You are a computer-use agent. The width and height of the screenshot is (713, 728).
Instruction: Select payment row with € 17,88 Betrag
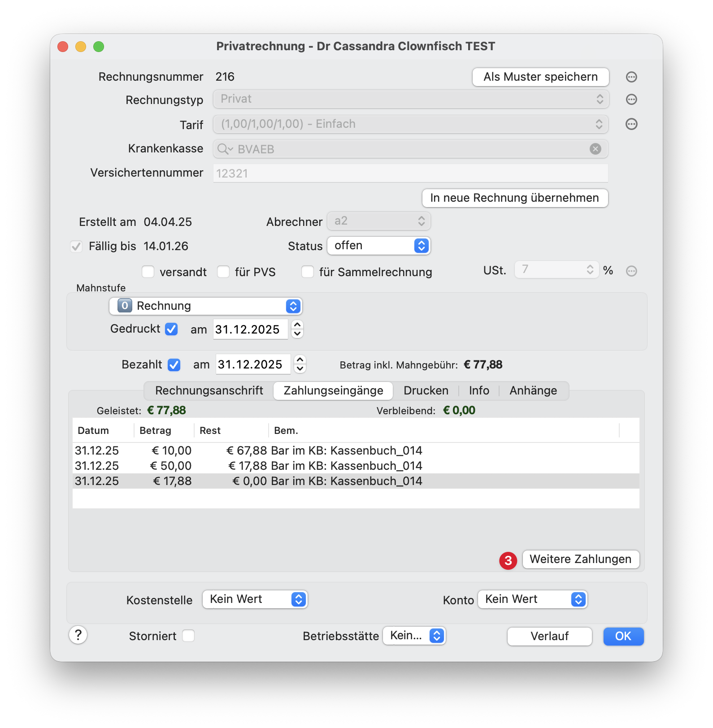(x=356, y=481)
